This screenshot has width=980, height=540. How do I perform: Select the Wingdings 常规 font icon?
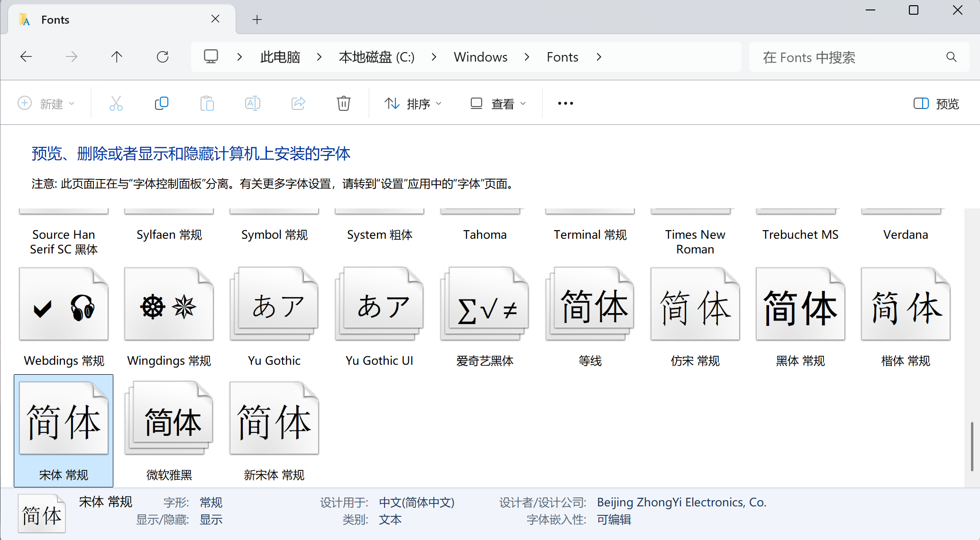click(169, 304)
